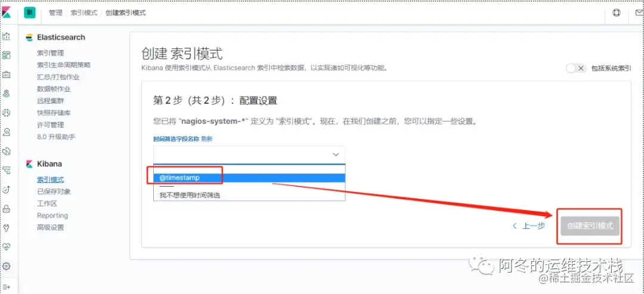Viewport: 644px width, 294px height.
Task: Expand the side navigation with arrow icon
Action: click(6, 287)
